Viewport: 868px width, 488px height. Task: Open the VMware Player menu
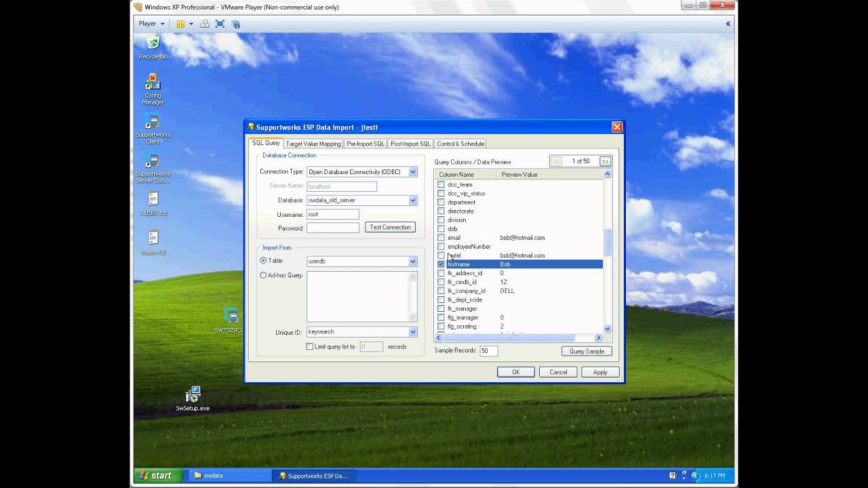click(151, 24)
